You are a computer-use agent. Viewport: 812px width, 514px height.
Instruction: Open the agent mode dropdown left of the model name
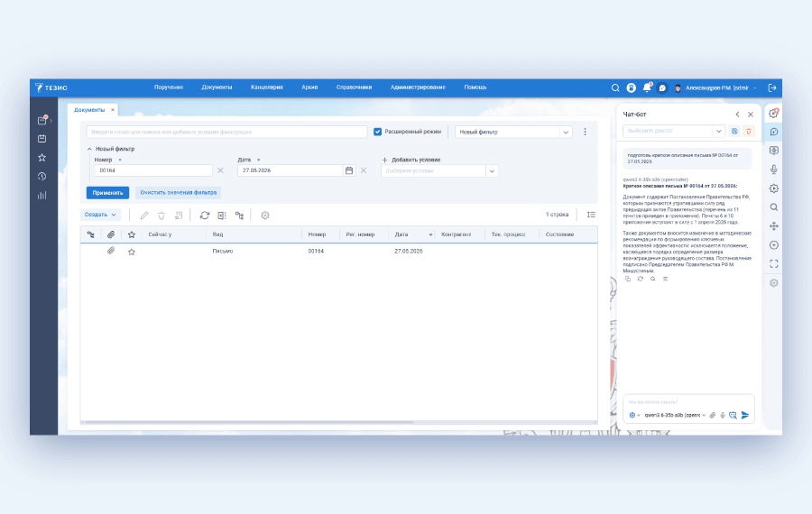pos(634,415)
